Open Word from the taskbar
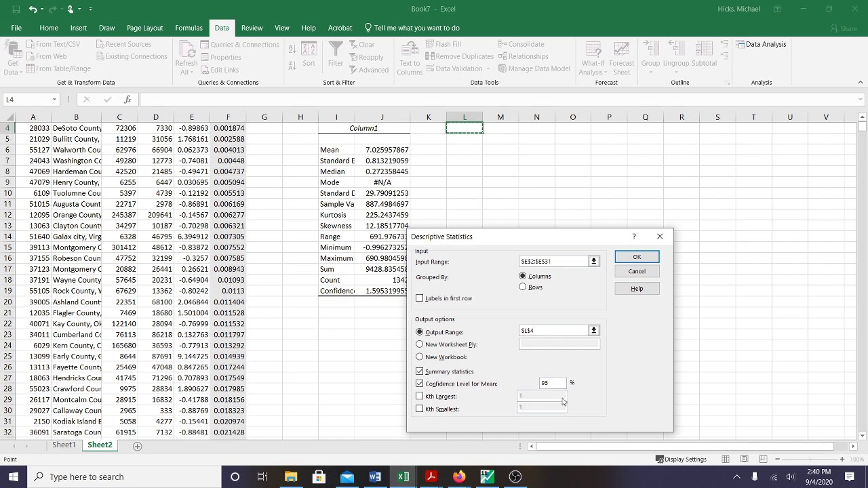This screenshot has height=488, width=868. [x=375, y=476]
